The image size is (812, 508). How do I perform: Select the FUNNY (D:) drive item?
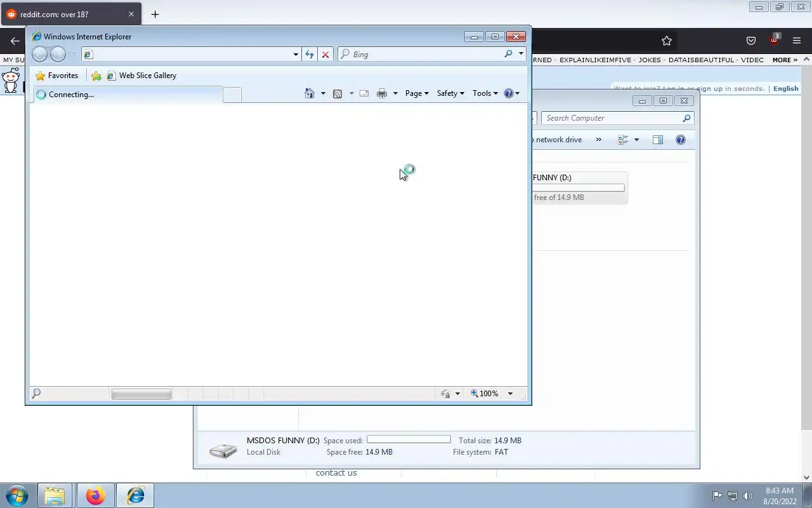click(x=579, y=187)
